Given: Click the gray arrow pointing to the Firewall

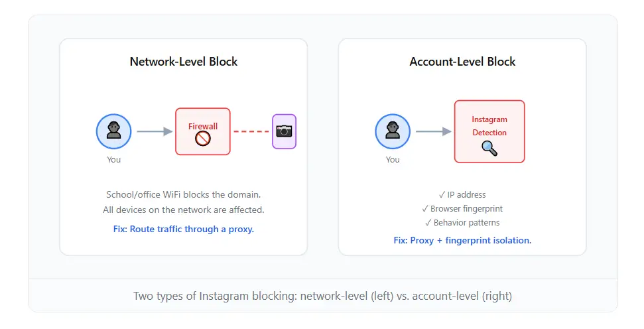Looking at the screenshot, I should click(x=155, y=131).
